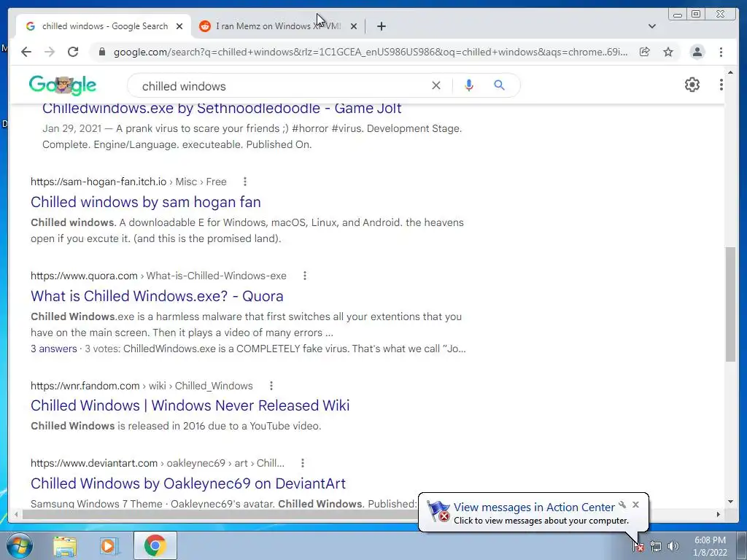Screen dimensions: 747x560
Task: Open Google apps dots beside settings gear
Action: [721, 85]
